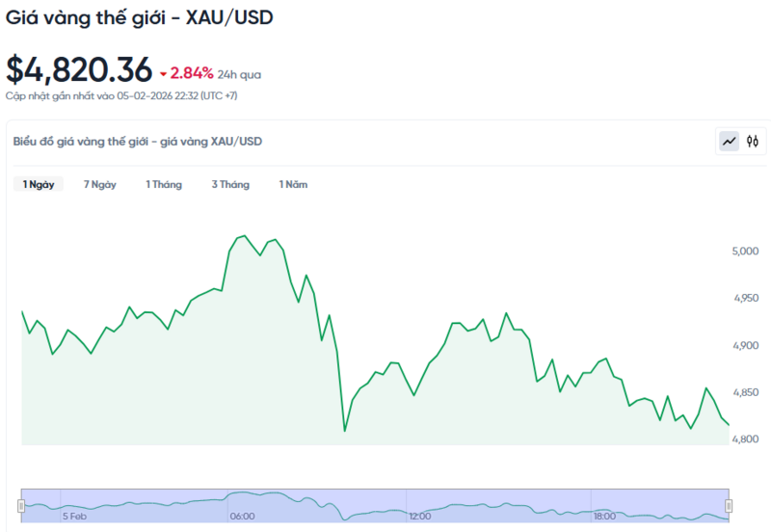771x532 pixels.
Task: Select the 1 Ngày time range
Action: coord(39,184)
